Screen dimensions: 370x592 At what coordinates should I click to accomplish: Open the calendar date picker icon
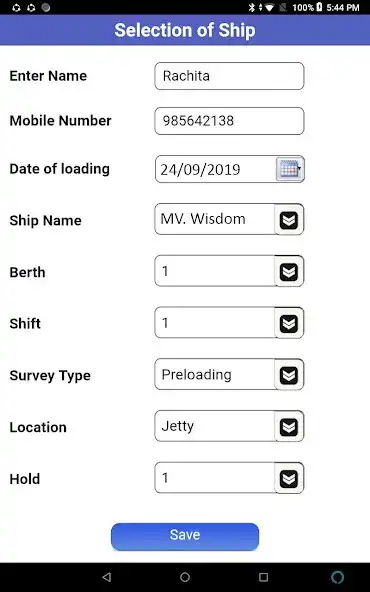coord(290,169)
